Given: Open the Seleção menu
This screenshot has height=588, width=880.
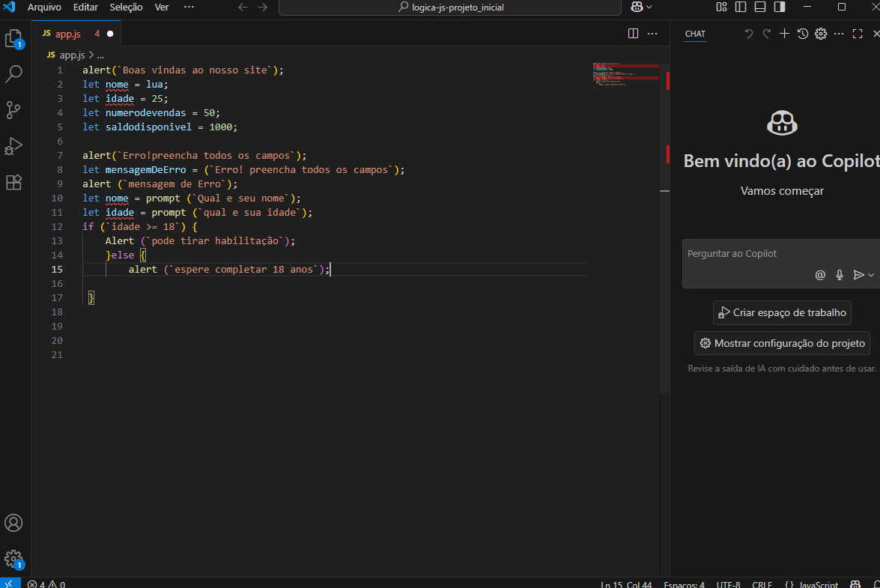Looking at the screenshot, I should click(126, 7).
